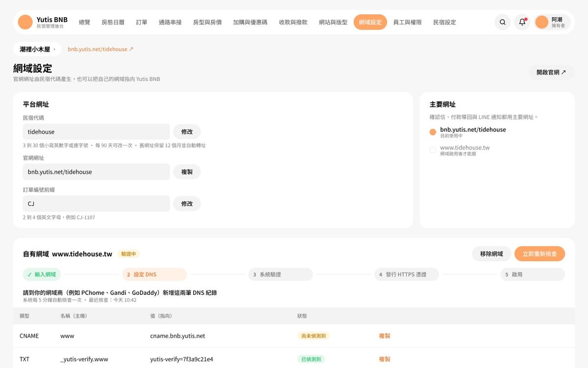This screenshot has height=368, width=588.
Task: Open 網站與版型 section
Action: (x=333, y=22)
